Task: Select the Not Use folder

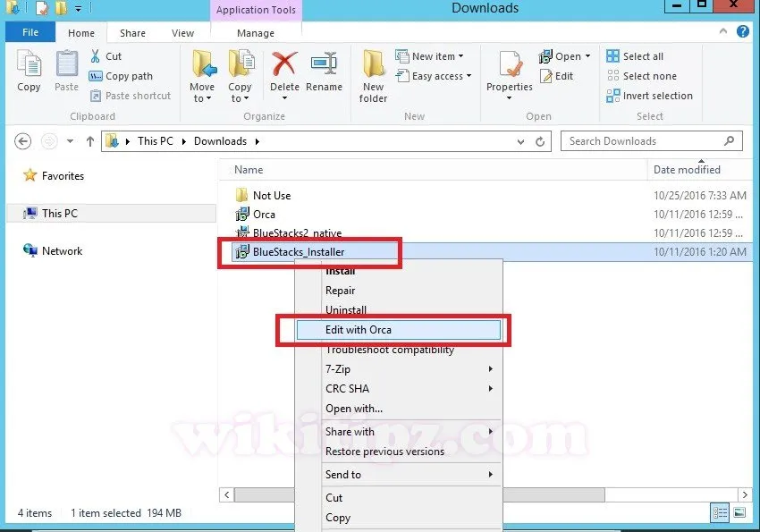Action: 264,195
